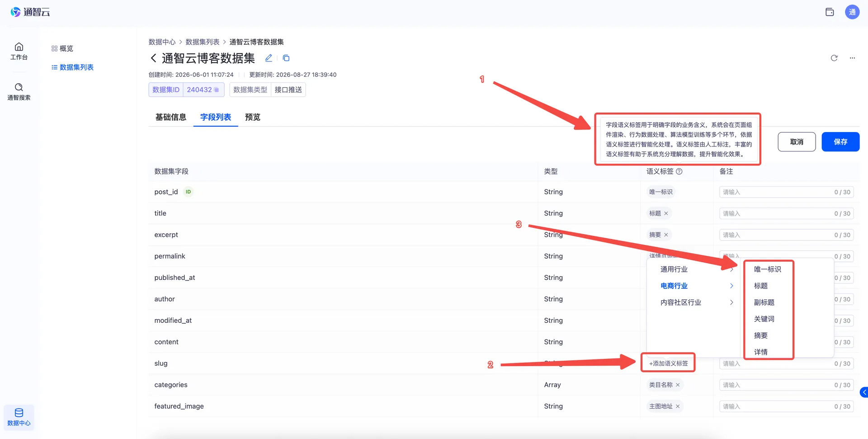Click the 备注 input for excerpt row
868x439 pixels.
click(786, 235)
